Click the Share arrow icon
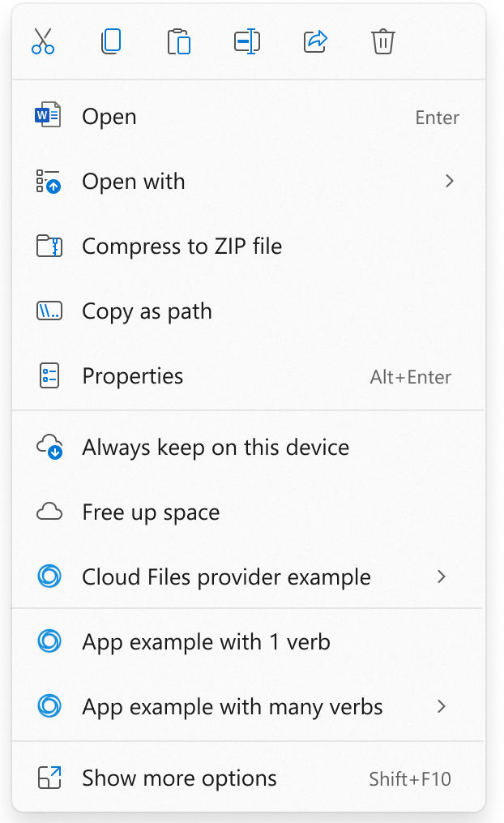The height and width of the screenshot is (823, 504). (x=315, y=41)
